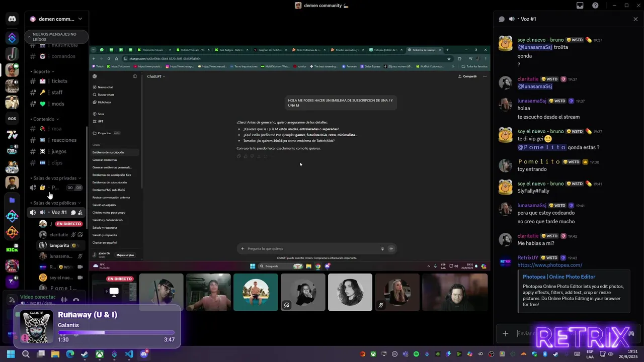Join the locked private voice room

point(56,188)
